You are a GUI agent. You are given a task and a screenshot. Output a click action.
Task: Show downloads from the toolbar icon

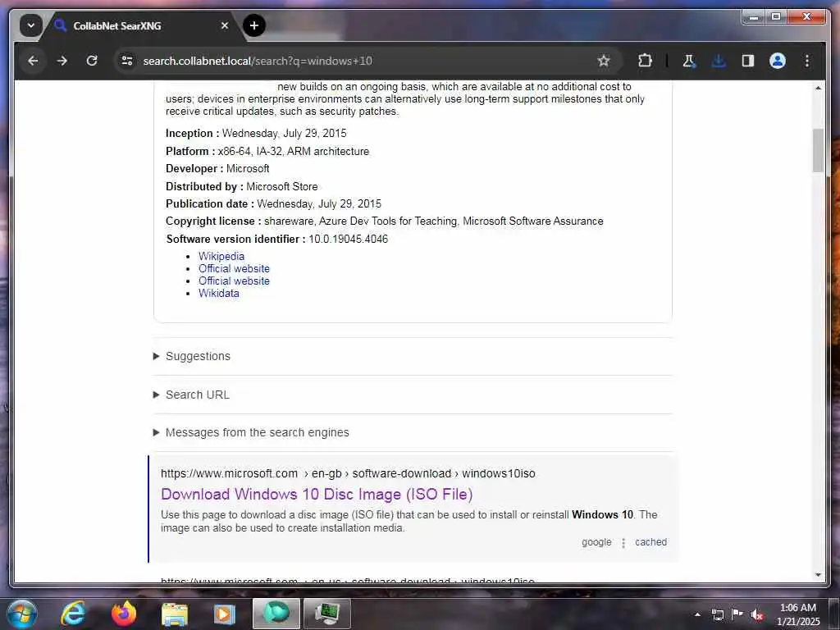pyautogui.click(x=719, y=61)
